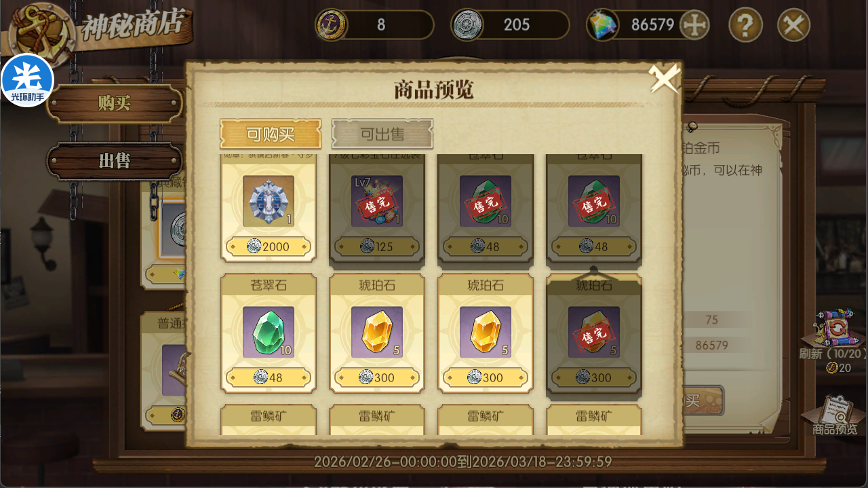868x488 pixels.
Task: Click the rainbow gem currency icon
Action: (604, 26)
